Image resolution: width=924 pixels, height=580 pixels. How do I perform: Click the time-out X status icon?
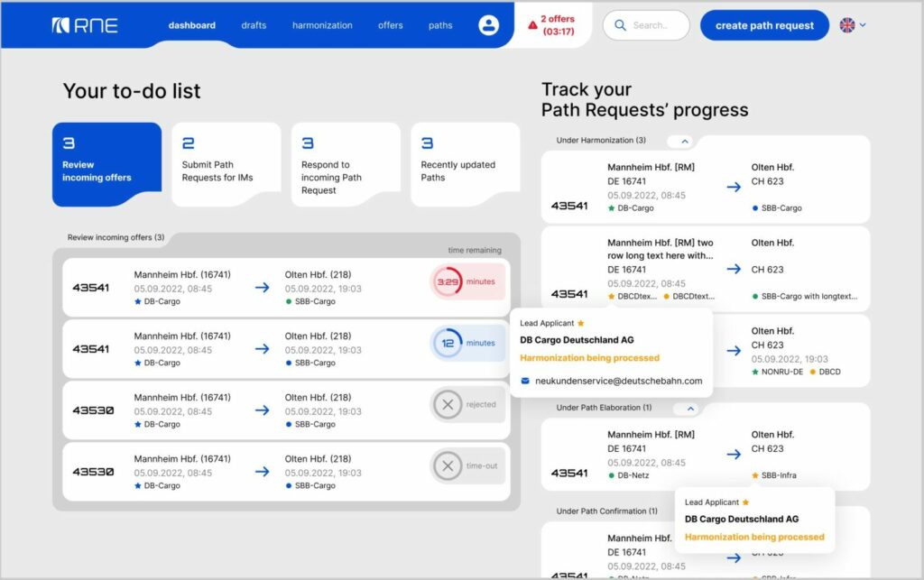447,466
